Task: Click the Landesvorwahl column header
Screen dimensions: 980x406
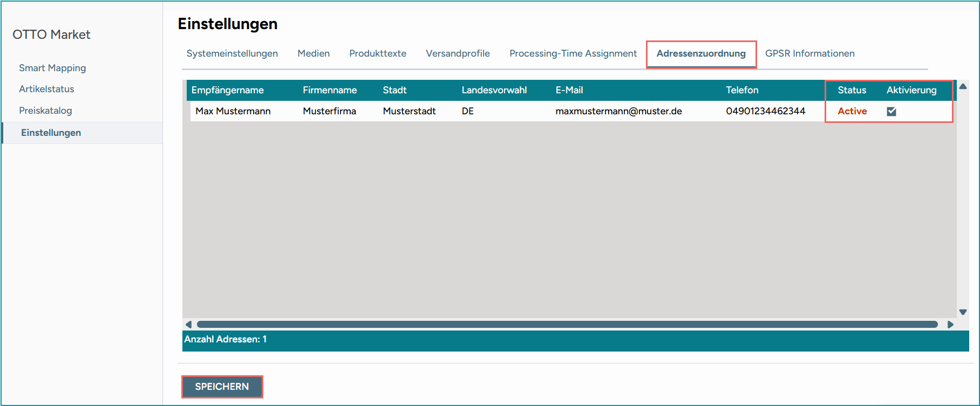Action: (x=494, y=90)
